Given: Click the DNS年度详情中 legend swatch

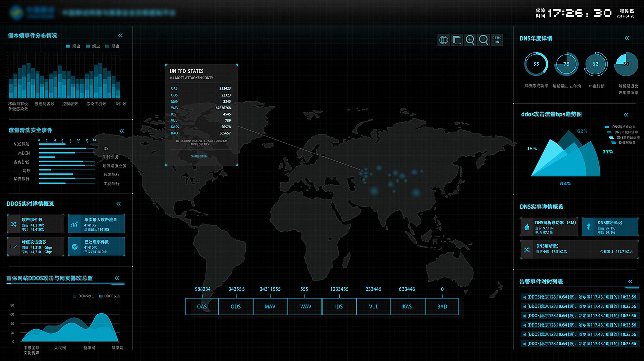Looking at the screenshot, I should coord(609,132).
